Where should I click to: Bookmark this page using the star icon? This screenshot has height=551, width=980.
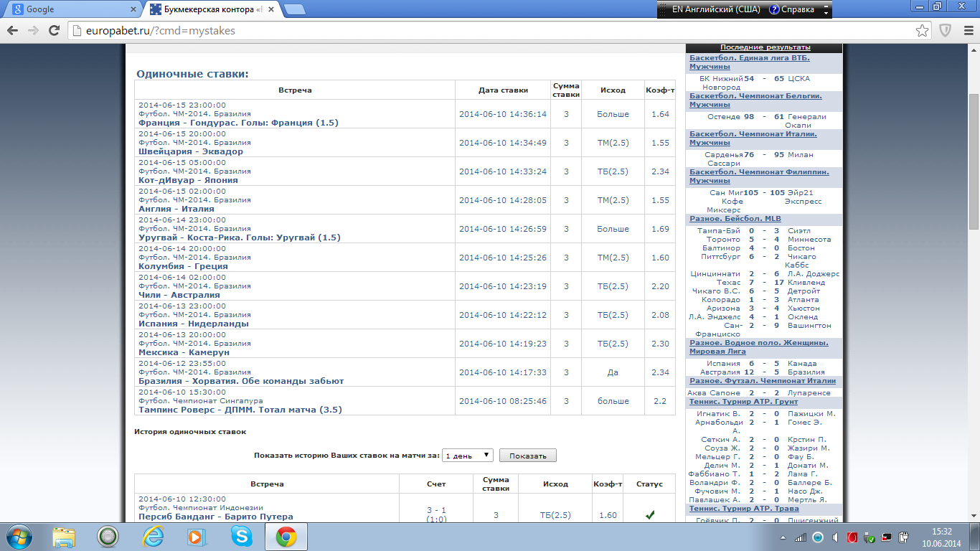pyautogui.click(x=923, y=31)
